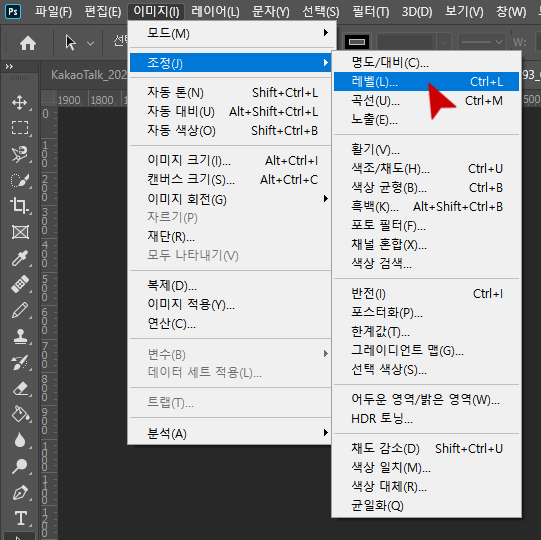541x540 pixels.
Task: Open the stroke line style dropdown
Action: (x=482, y=42)
